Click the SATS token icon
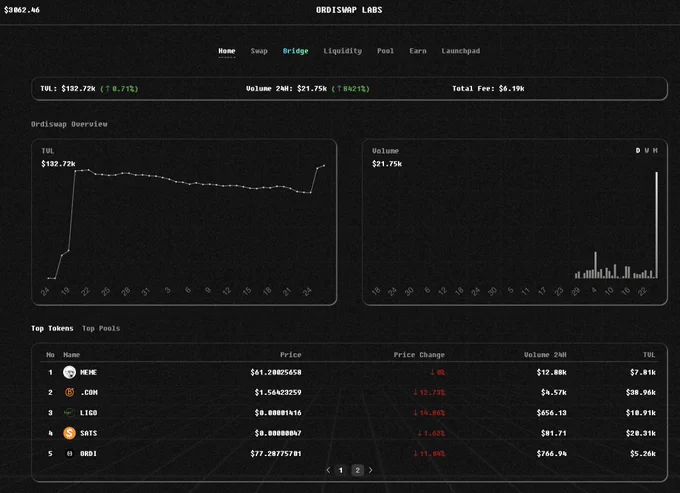This screenshot has height=493, width=680. [x=69, y=433]
